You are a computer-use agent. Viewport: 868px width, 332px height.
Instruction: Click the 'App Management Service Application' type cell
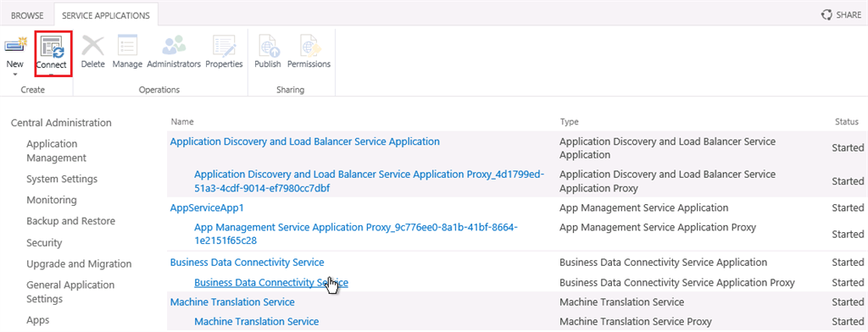pyautogui.click(x=644, y=208)
